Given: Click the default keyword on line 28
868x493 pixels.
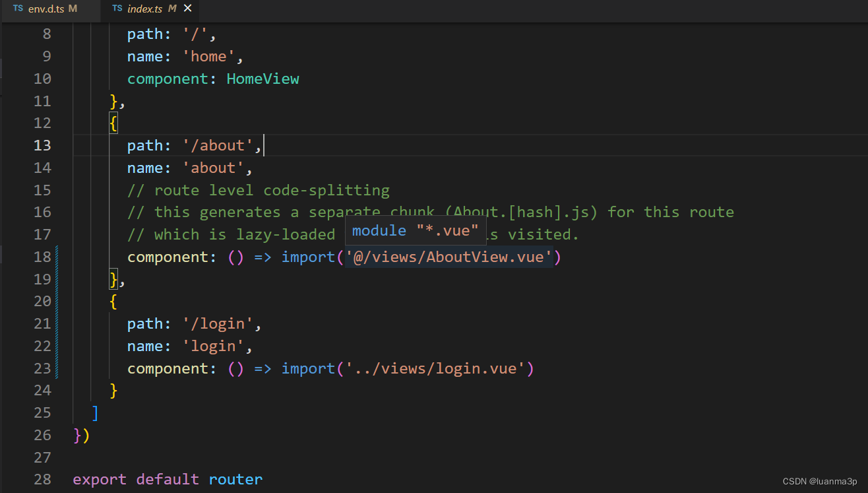Looking at the screenshot, I should (168, 479).
